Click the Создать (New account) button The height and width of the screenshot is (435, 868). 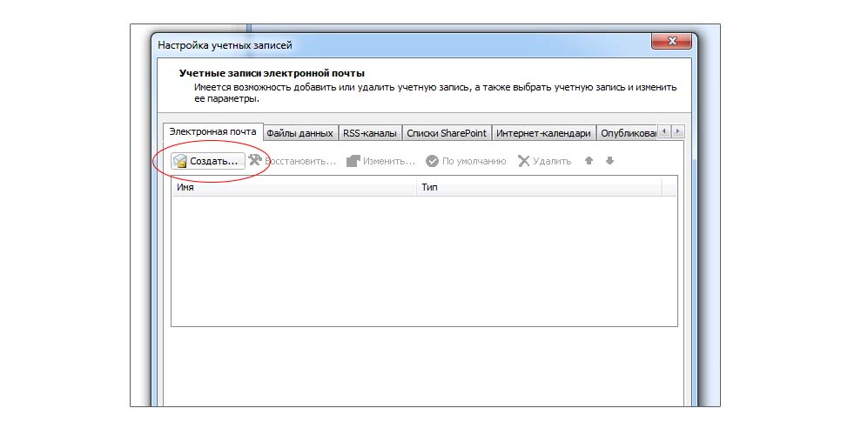[205, 161]
